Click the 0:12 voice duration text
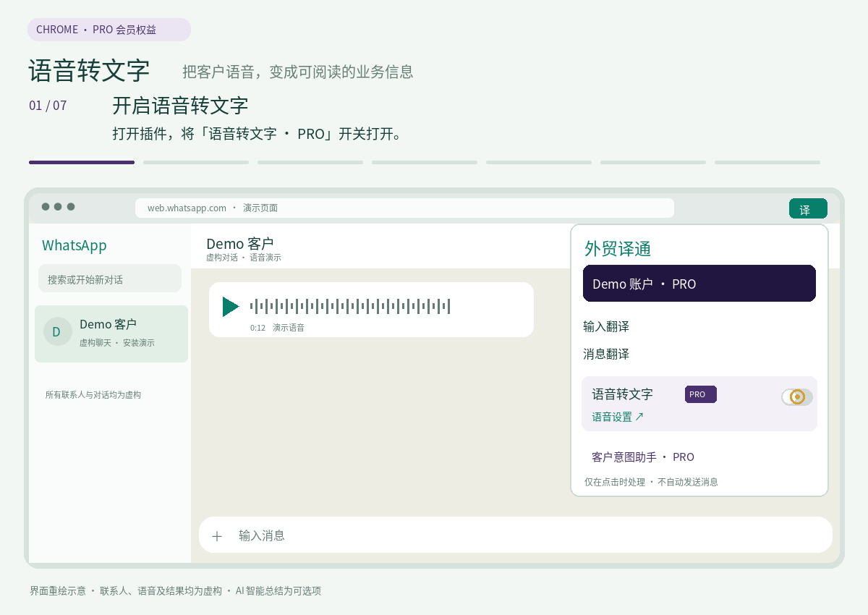Screen dimensions: 868x615 coord(258,328)
